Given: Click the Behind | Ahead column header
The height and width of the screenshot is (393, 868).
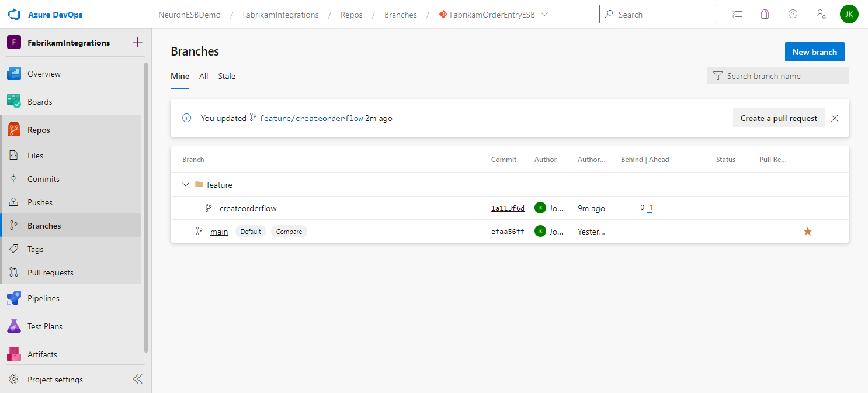Looking at the screenshot, I should pos(645,160).
